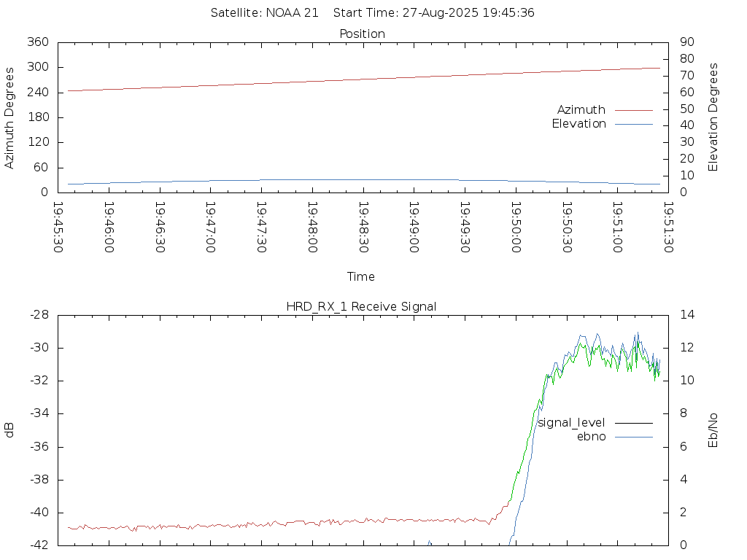Click the -32 dB axis tick label
Viewport: 747px width, 560px height.
click(x=39, y=381)
